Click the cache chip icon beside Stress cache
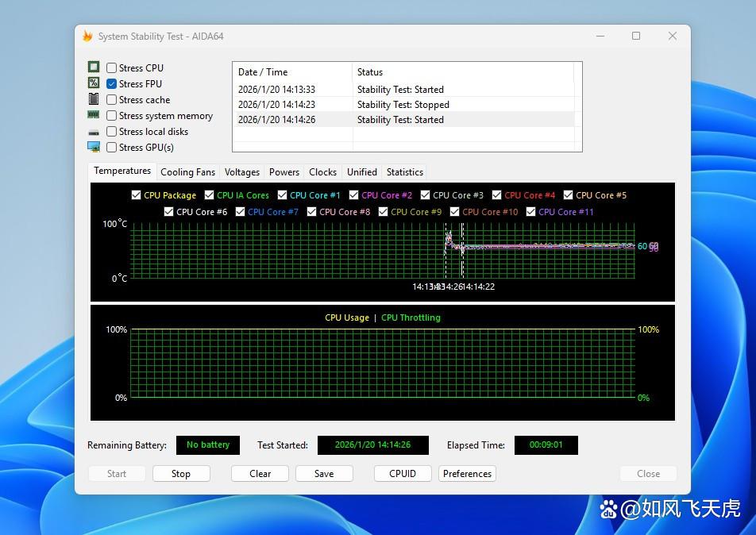The width and height of the screenshot is (756, 535). point(94,98)
